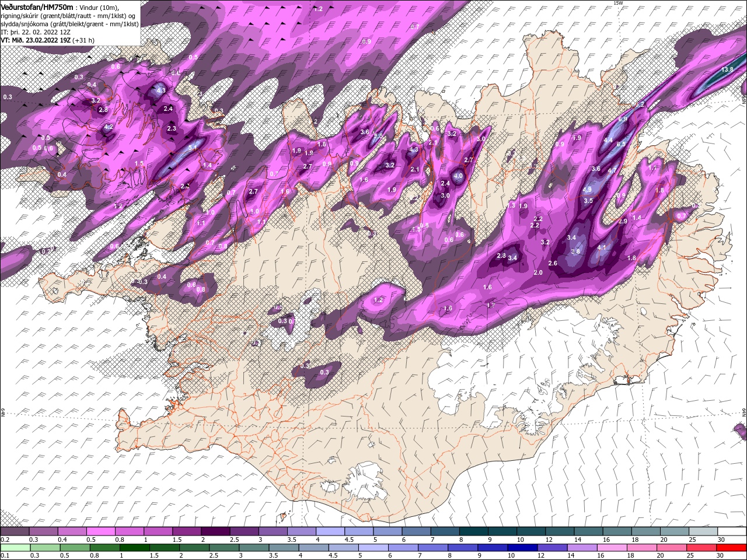
Task: Click the 2.0 precipitation value
Action: coord(538,272)
